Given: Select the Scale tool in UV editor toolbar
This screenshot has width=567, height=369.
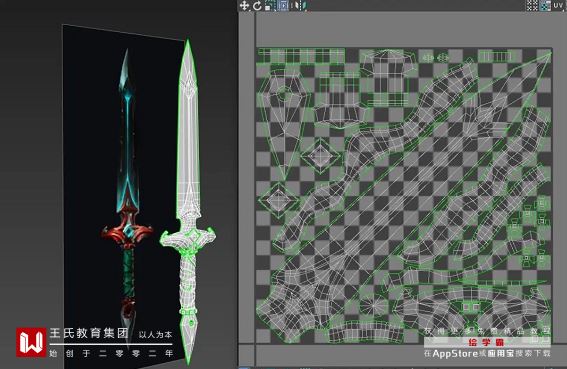Looking at the screenshot, I should pyautogui.click(x=270, y=5).
